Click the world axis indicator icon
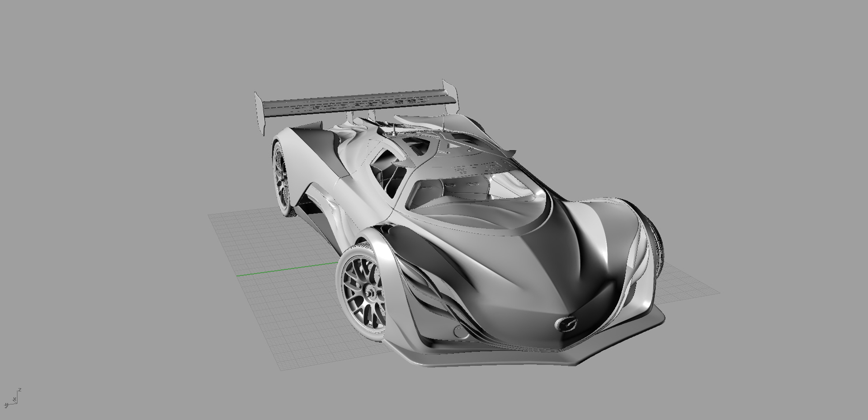 (12, 398)
